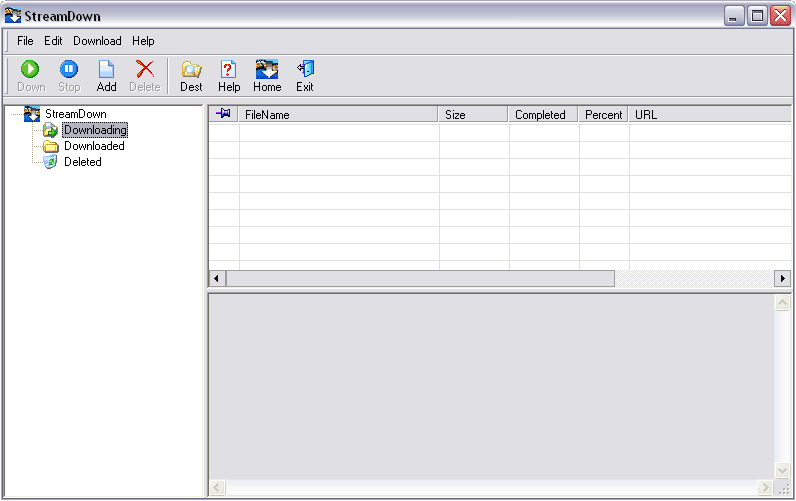Click lower pane scroll right arrow
The width and height of the screenshot is (796, 501).
(x=765, y=488)
